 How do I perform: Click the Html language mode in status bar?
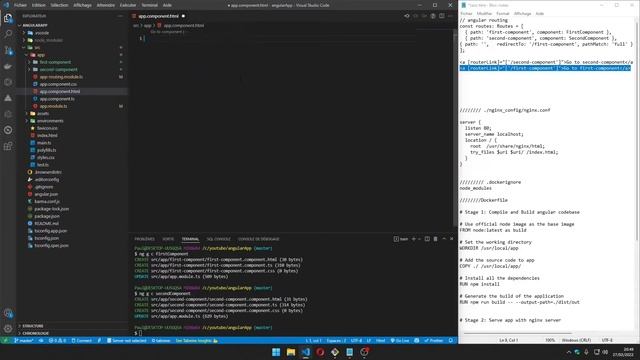pos(380,340)
